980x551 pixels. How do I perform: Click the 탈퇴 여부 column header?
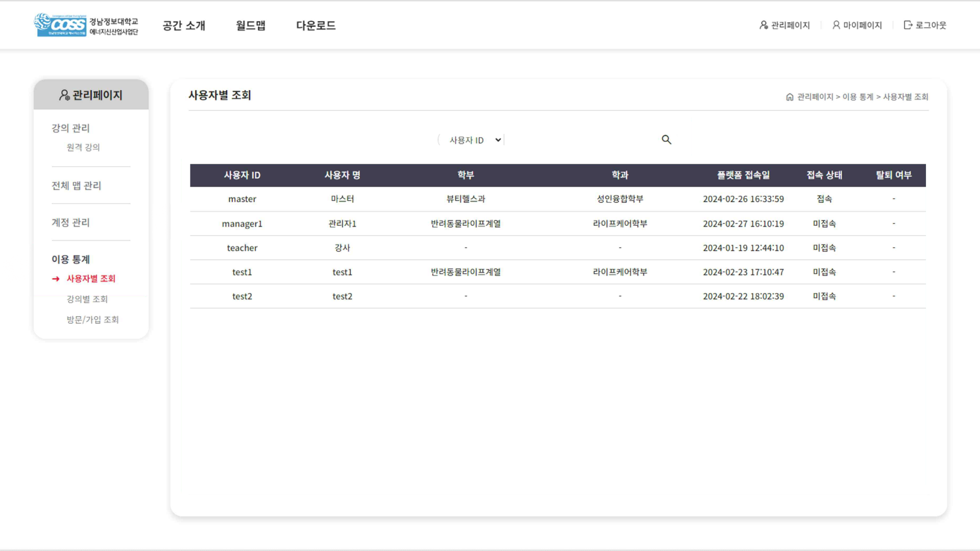pos(893,175)
